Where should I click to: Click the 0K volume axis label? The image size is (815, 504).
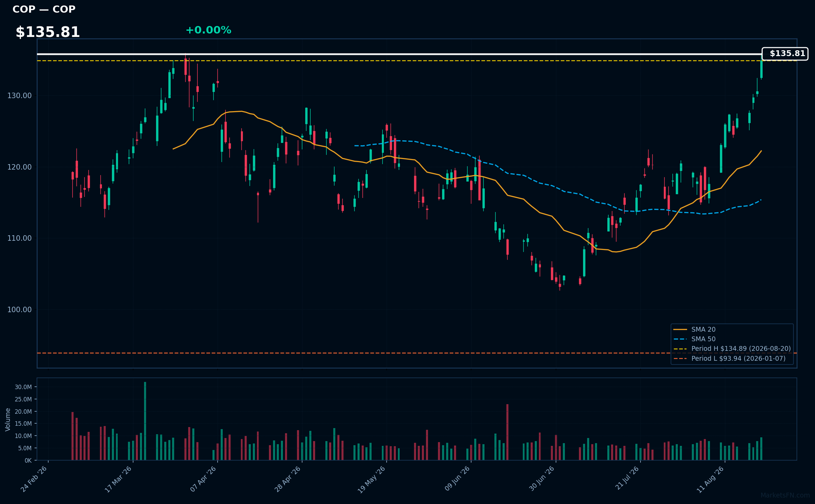tap(28, 461)
